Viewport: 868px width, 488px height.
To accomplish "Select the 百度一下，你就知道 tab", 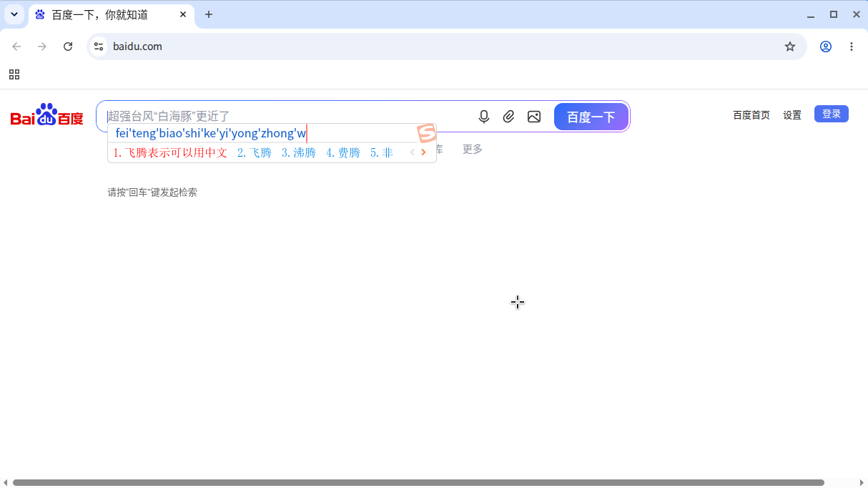I will click(111, 14).
